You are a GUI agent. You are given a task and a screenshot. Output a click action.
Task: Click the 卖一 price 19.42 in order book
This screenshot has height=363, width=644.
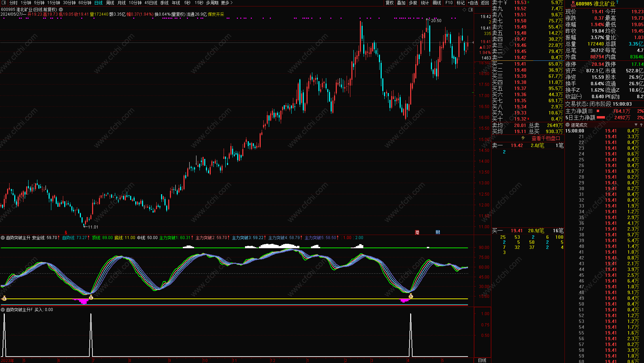pyautogui.click(x=520, y=57)
